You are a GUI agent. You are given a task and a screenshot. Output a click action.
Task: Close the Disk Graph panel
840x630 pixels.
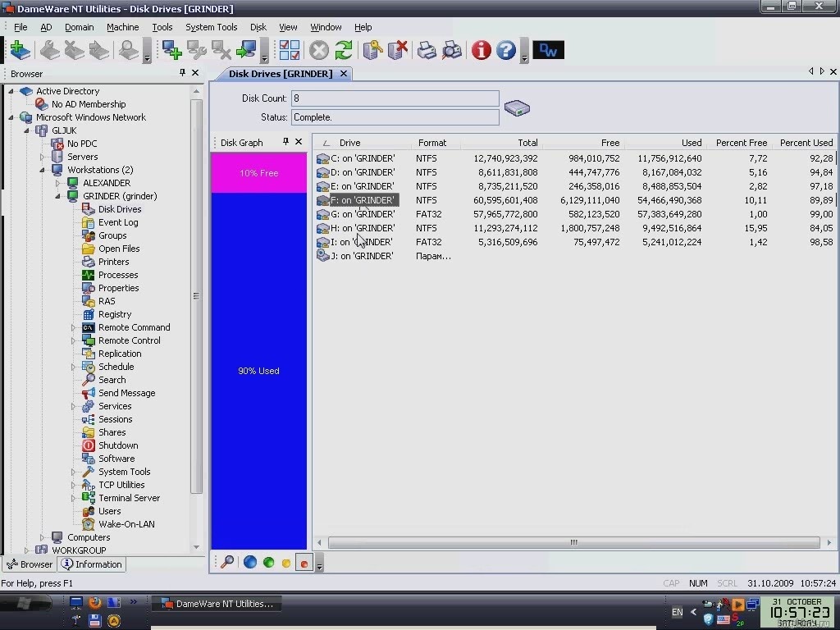299,142
